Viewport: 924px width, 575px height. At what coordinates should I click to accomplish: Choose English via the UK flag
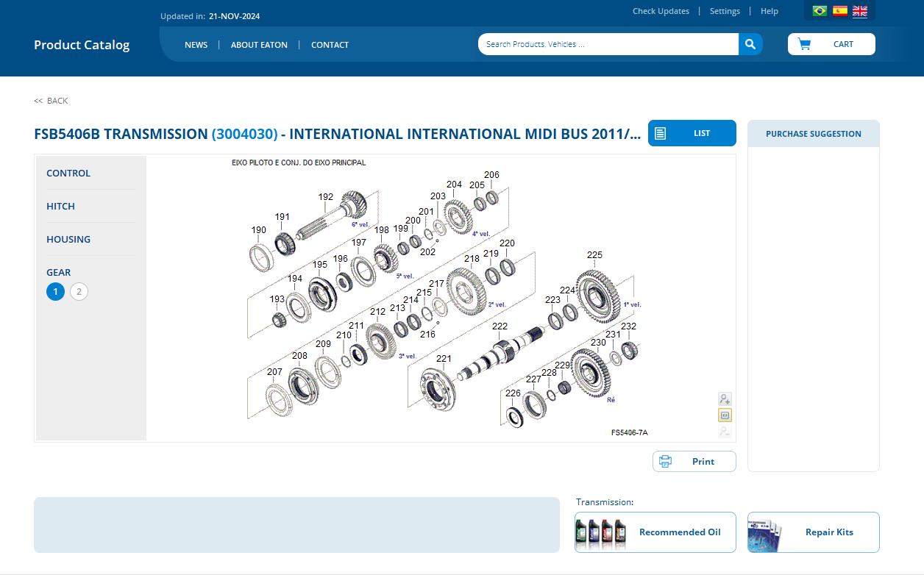pyautogui.click(x=859, y=11)
